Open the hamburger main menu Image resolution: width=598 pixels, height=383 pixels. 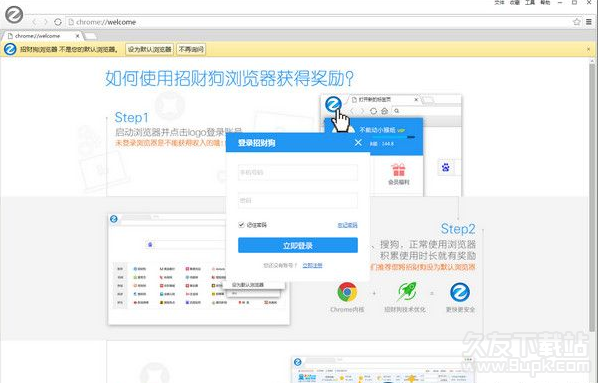point(588,22)
